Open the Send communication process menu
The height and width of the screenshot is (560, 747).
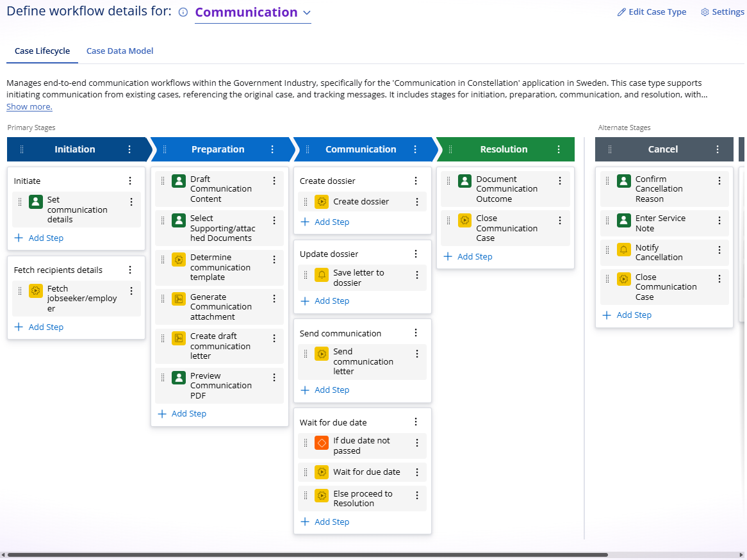(415, 333)
